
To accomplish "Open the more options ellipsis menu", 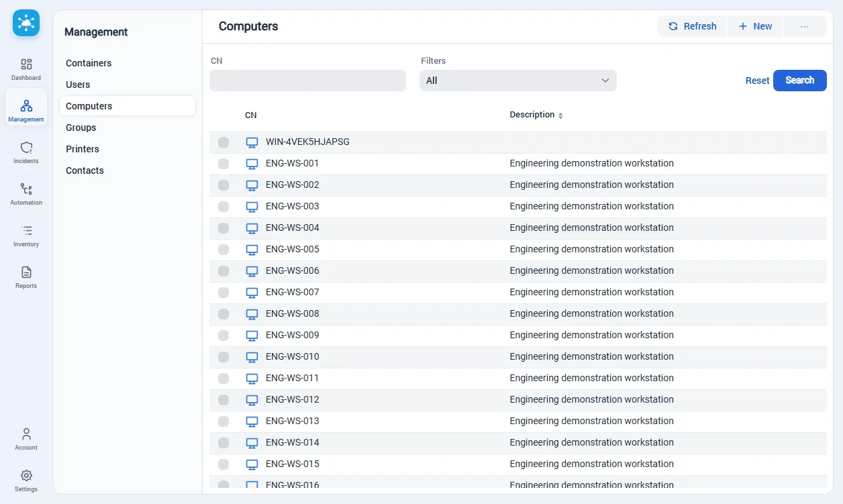I will [804, 26].
